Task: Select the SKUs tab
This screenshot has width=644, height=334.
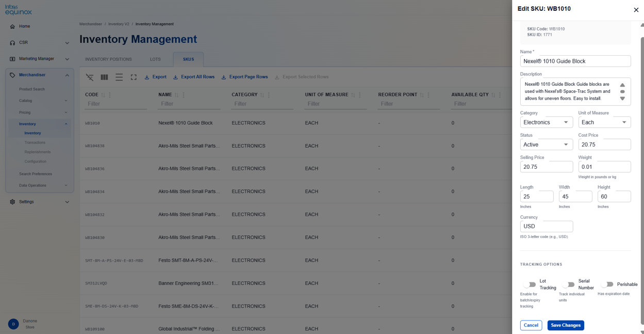Action: [x=188, y=59]
